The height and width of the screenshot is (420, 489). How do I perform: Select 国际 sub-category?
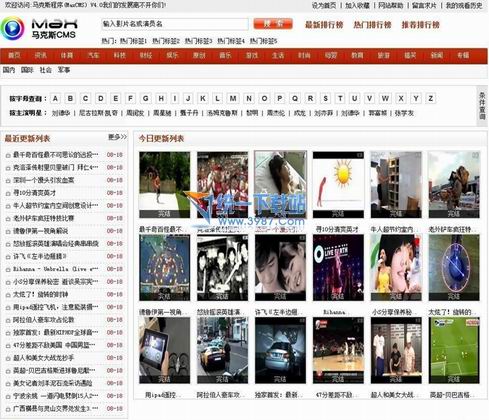click(27, 70)
